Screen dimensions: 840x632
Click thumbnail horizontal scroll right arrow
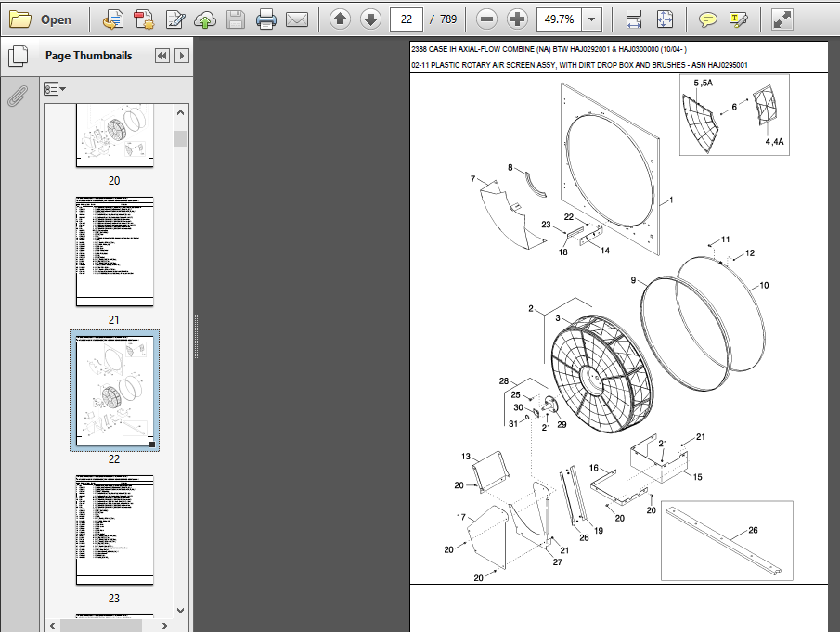coord(165,626)
